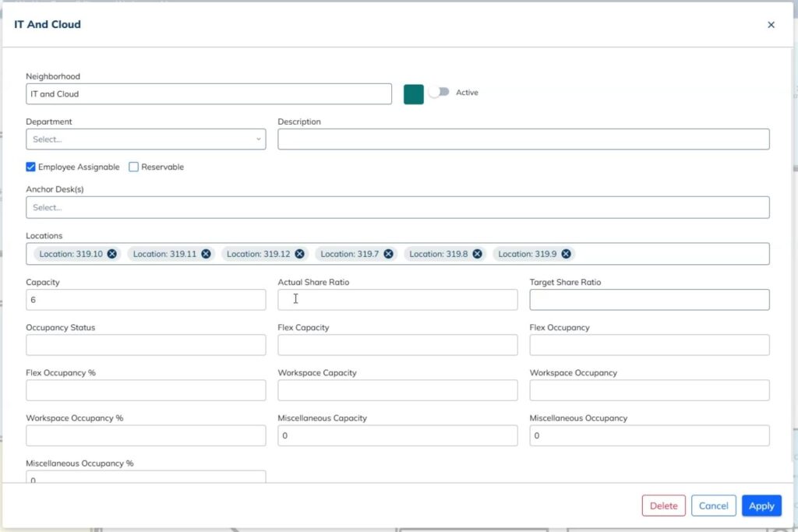Viewport: 798px width, 532px height.
Task: Click inside the Locations multi-select field
Action: click(x=670, y=254)
